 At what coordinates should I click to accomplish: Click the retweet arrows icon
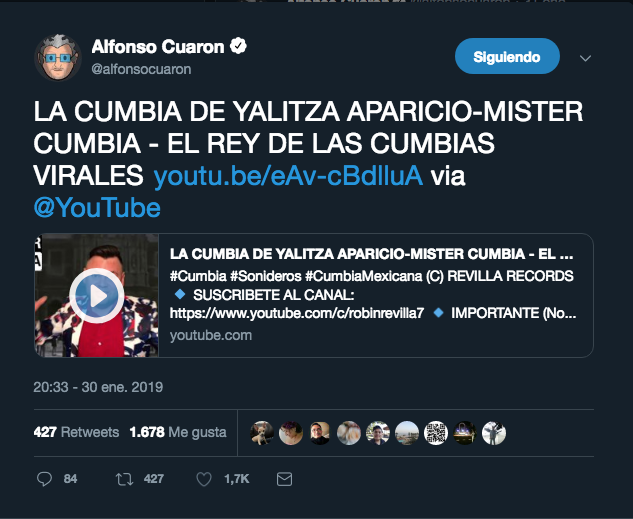coord(124,479)
